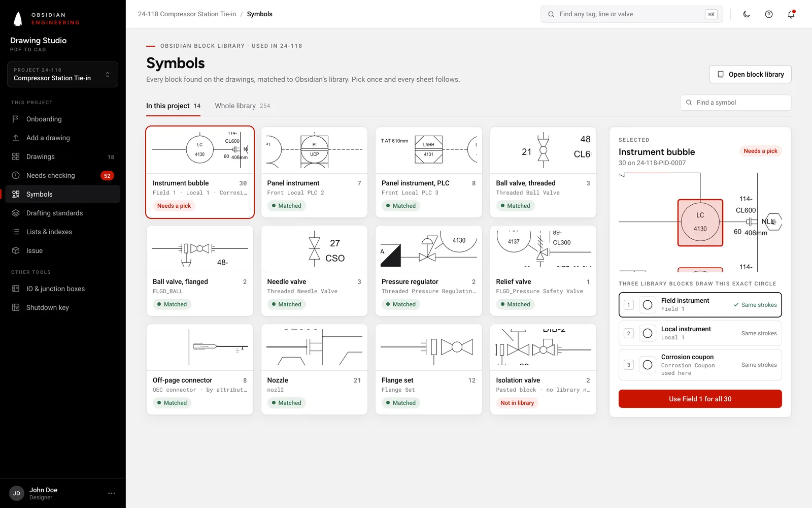Screen dimensions: 812x508
Task: Open notifications bell
Action: coord(791,14)
